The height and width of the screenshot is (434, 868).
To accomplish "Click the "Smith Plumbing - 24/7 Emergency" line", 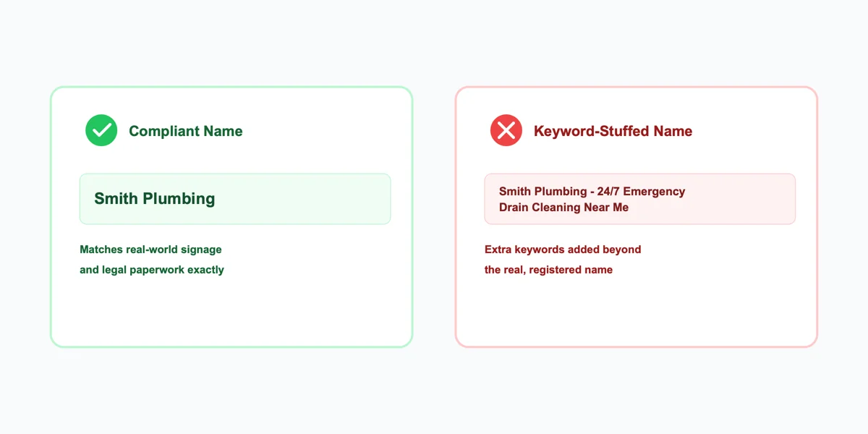I will point(592,192).
